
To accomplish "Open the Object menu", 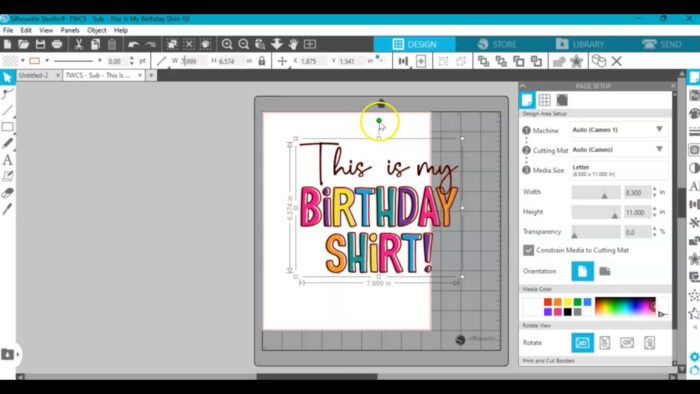I will tap(96, 30).
